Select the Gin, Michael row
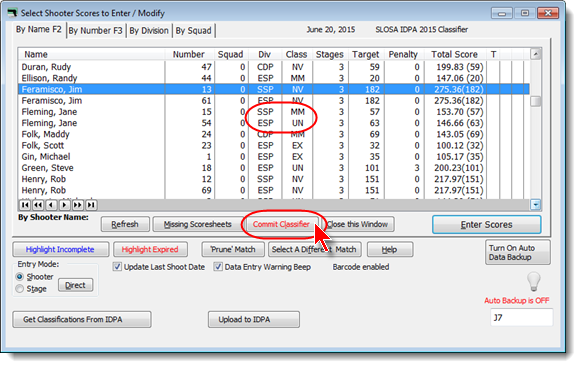Viewport: 581px width, 368px height. click(274, 157)
